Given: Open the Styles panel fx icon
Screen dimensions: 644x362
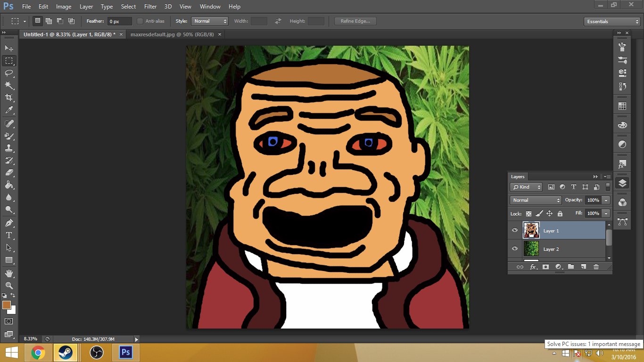Looking at the screenshot, I should (x=622, y=164).
